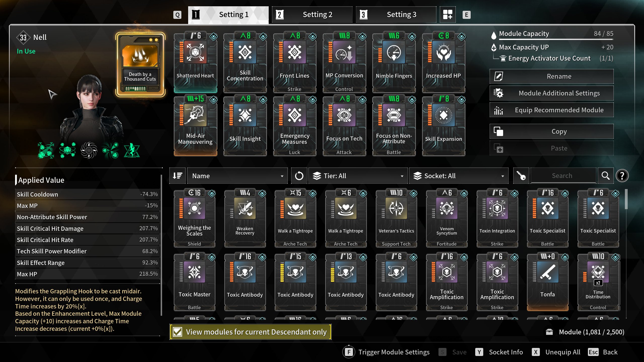Click the Module Capacity progress bar

(556, 39)
